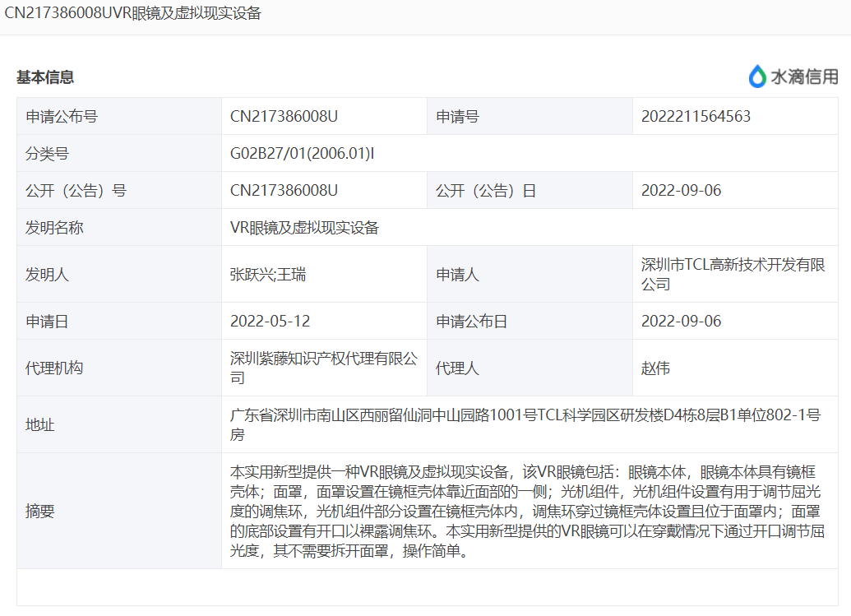Image resolution: width=851 pixels, height=616 pixels.
Task: Click the 申请日 label cell
Action: click(x=119, y=322)
